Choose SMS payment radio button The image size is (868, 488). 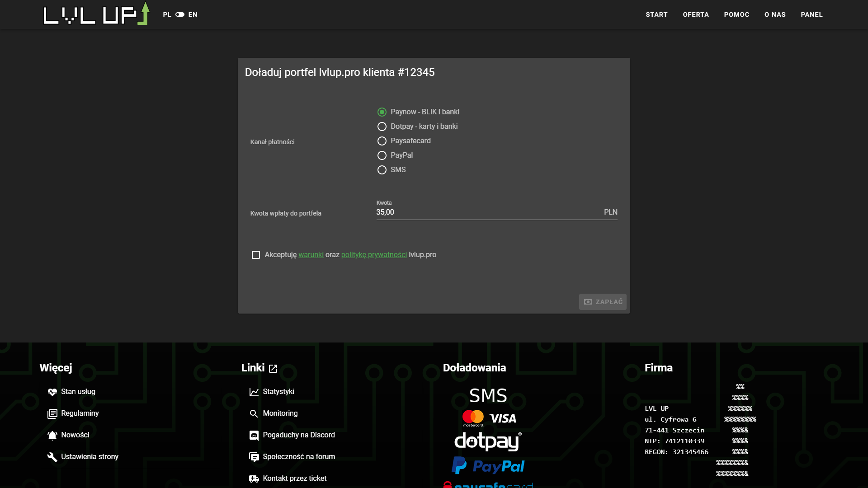382,170
